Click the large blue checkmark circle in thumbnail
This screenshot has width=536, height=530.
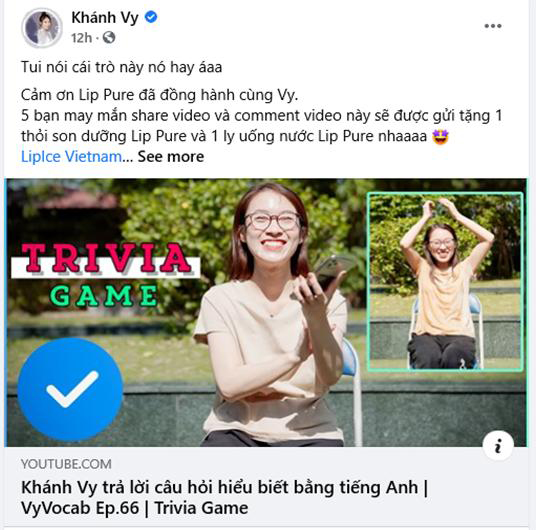(70, 389)
